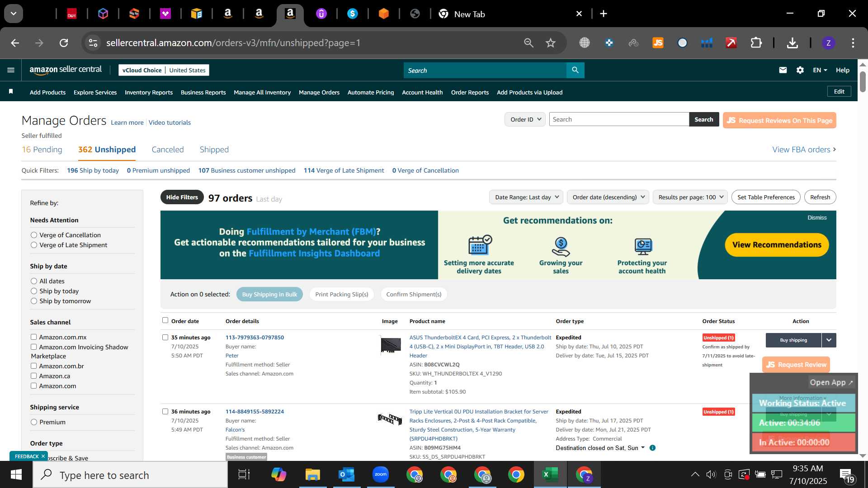Select Verge of Cancellation radio filter
Image resolution: width=868 pixels, height=488 pixels.
[34, 235]
